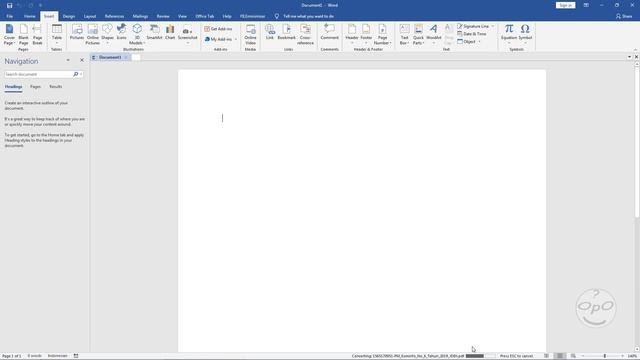Open the document tab list dropdown
This screenshot has height=360, width=640.
click(x=629, y=57)
